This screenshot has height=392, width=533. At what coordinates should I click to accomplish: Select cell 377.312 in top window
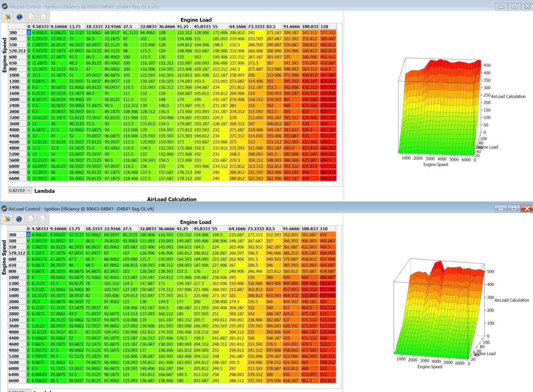point(328,32)
